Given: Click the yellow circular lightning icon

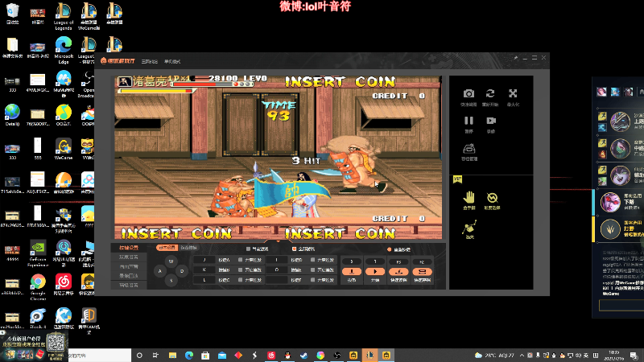Looking at the screenshot, I should click(x=492, y=198).
